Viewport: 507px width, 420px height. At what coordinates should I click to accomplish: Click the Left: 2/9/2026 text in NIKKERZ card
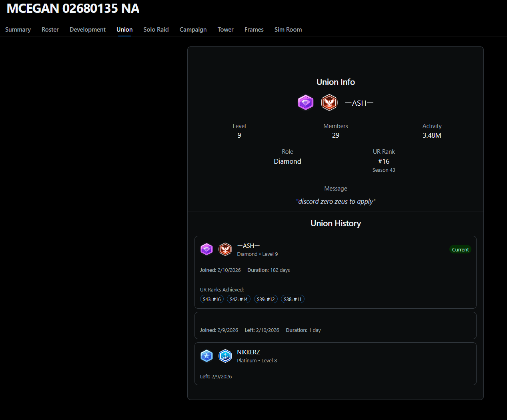tap(216, 377)
